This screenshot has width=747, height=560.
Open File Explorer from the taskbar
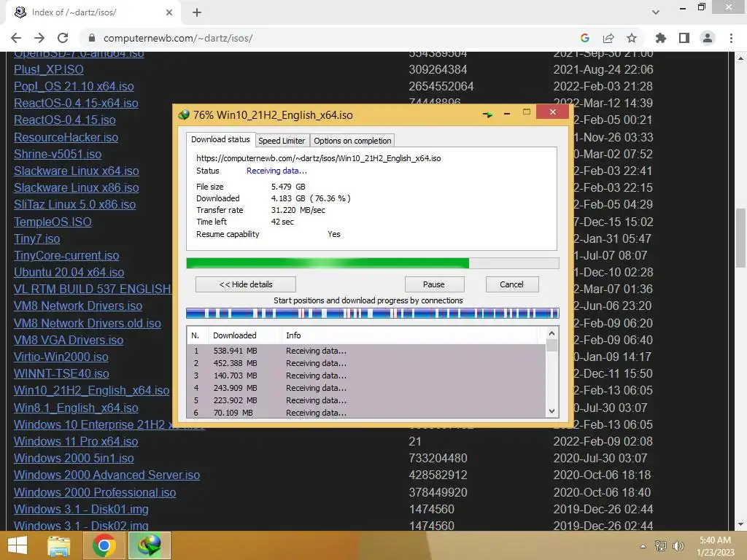tap(58, 545)
